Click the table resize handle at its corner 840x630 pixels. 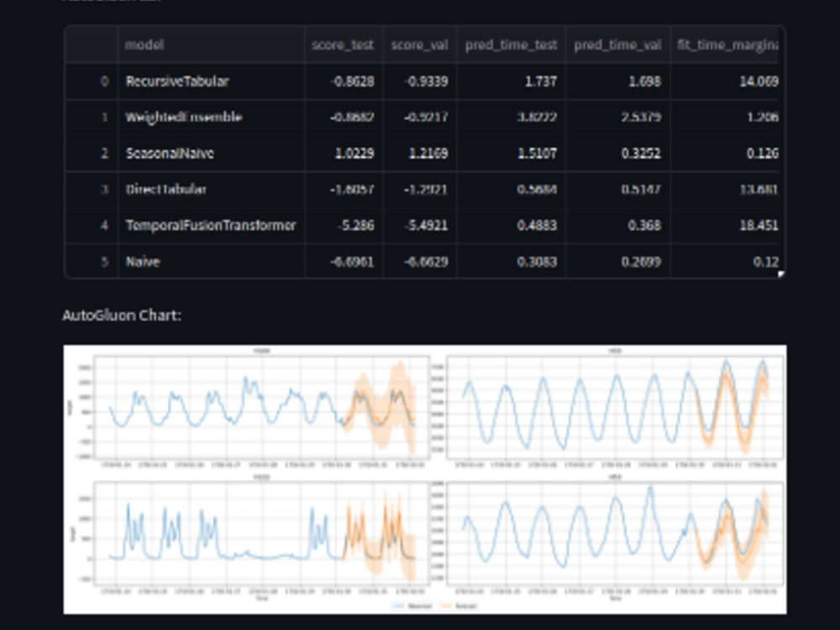[x=781, y=274]
